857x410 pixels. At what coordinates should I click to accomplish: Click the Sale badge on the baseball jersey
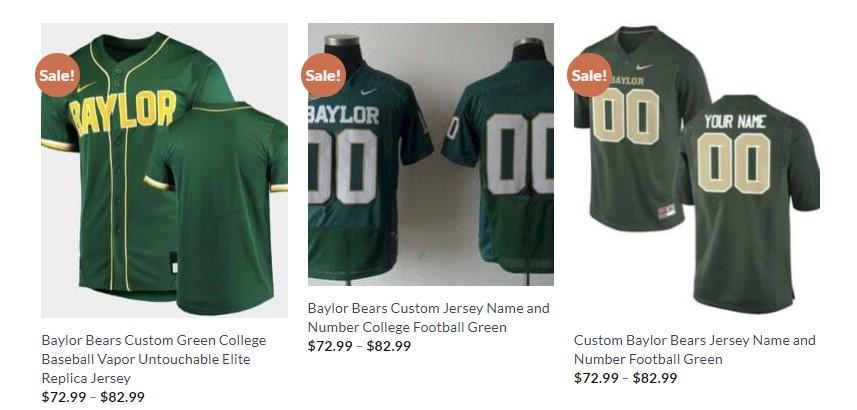[57, 75]
